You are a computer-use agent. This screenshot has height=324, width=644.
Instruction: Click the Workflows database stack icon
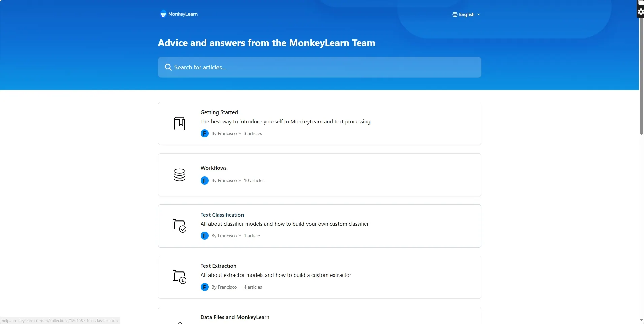(x=180, y=175)
